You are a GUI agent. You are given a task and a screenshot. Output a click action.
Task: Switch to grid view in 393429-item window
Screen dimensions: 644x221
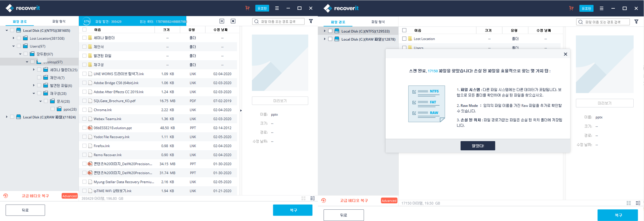[303, 198]
